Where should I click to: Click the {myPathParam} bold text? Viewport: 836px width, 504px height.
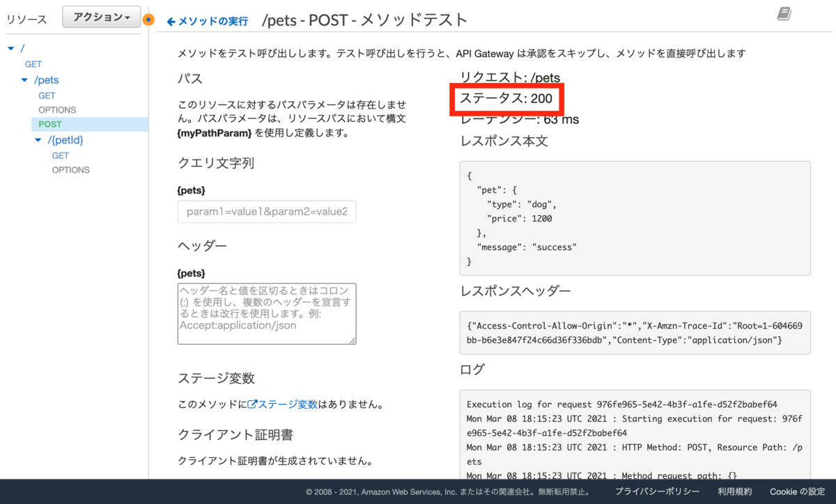[x=215, y=132]
